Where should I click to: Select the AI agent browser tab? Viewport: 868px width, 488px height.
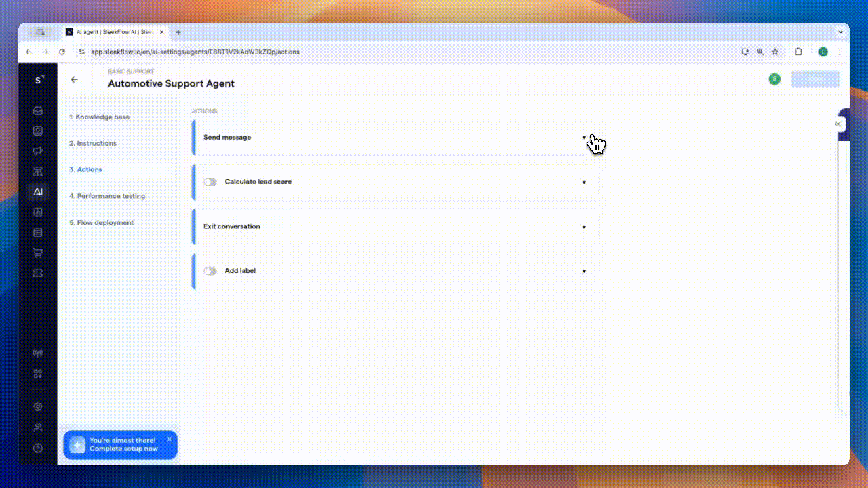click(113, 32)
